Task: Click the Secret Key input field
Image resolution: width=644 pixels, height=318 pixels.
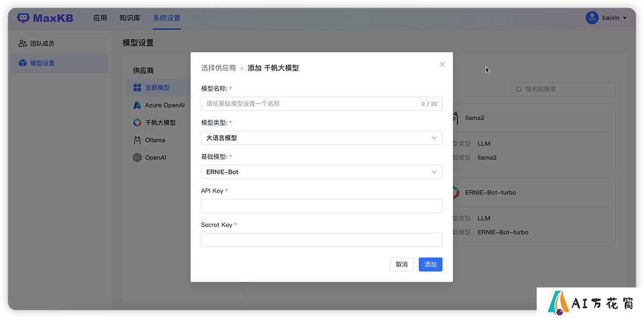Action: 321,240
